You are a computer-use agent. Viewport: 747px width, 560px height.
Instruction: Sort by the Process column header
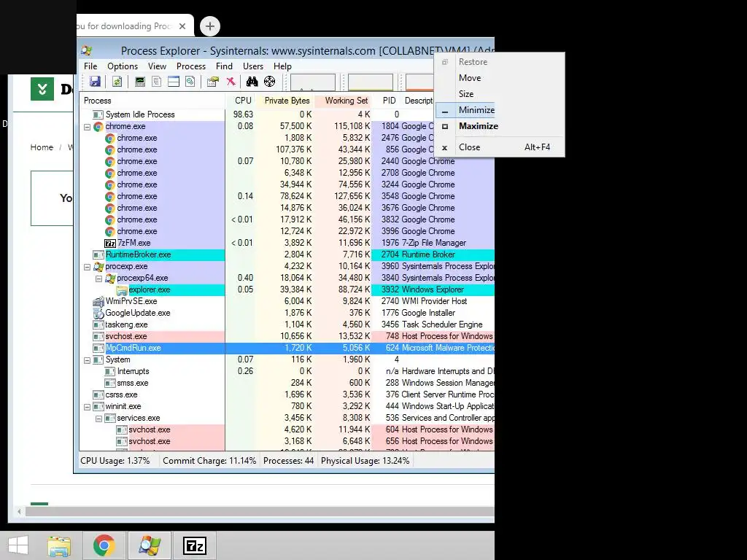pyautogui.click(x=152, y=101)
